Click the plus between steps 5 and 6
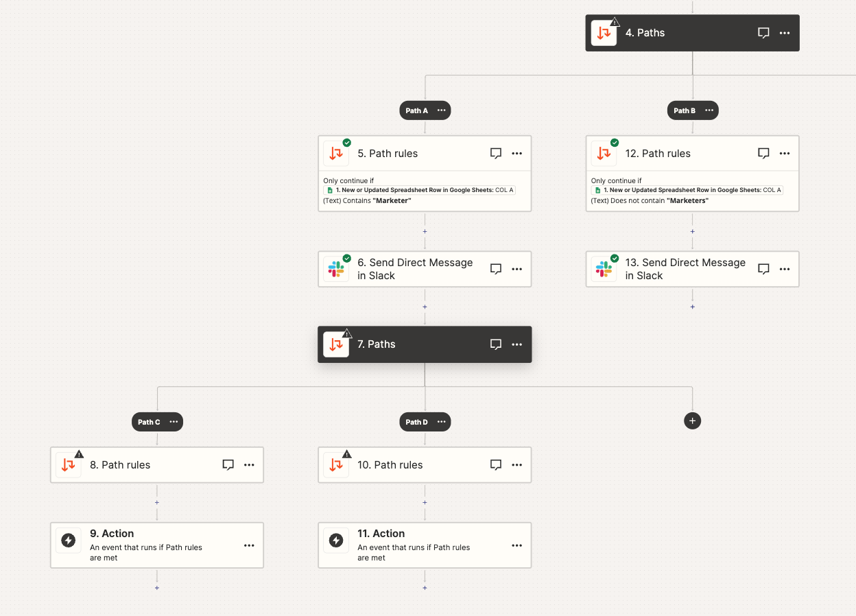856x616 pixels. click(425, 232)
